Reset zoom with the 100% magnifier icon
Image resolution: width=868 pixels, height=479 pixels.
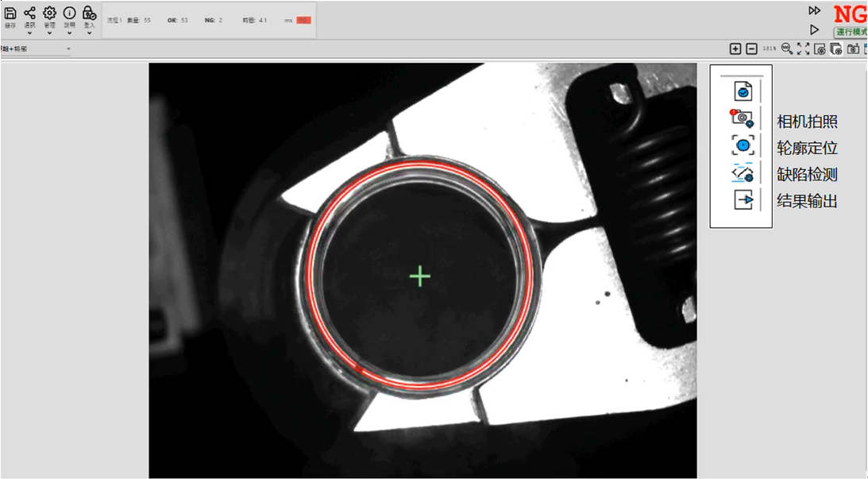click(x=787, y=49)
